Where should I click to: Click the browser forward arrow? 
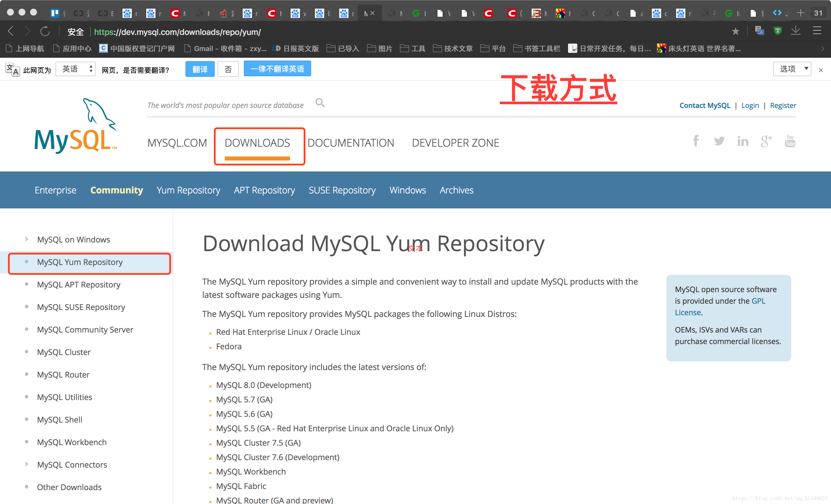point(28,31)
